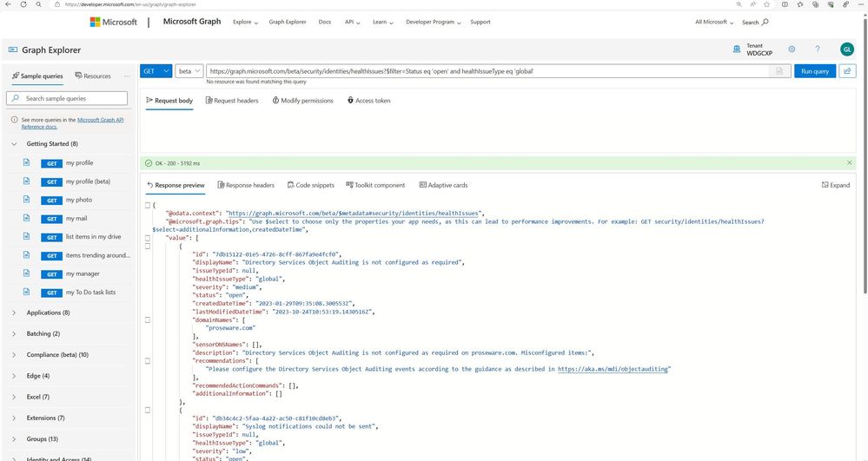868x461 pixels.
Task: Expand Compliance (beta) (10) category
Action: tap(14, 355)
